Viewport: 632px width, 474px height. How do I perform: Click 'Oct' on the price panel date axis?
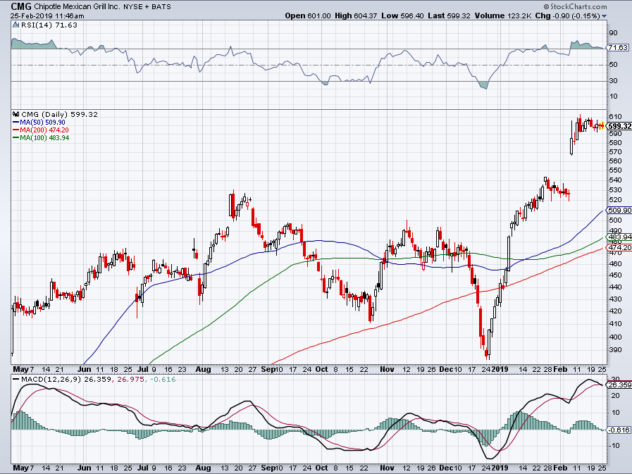(322, 369)
